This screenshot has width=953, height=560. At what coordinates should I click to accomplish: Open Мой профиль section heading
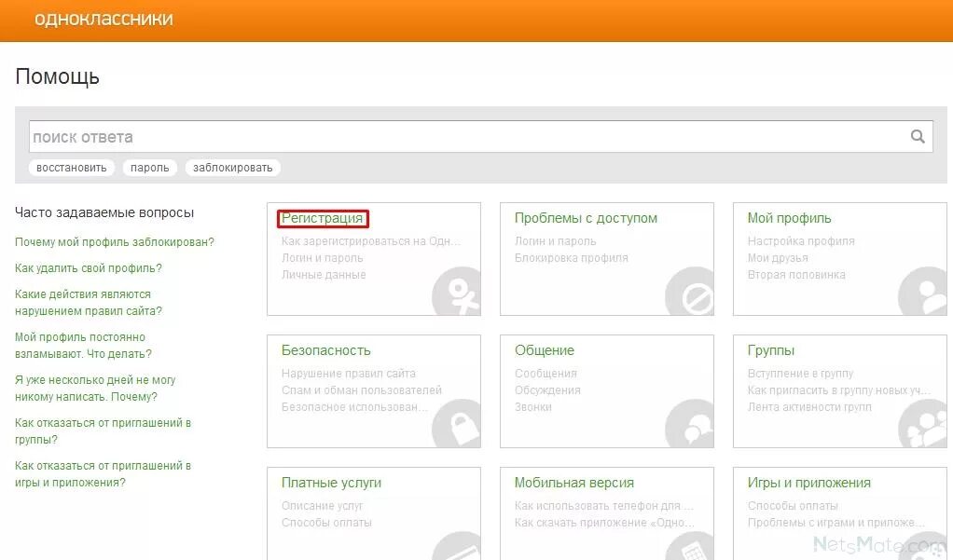pos(789,218)
